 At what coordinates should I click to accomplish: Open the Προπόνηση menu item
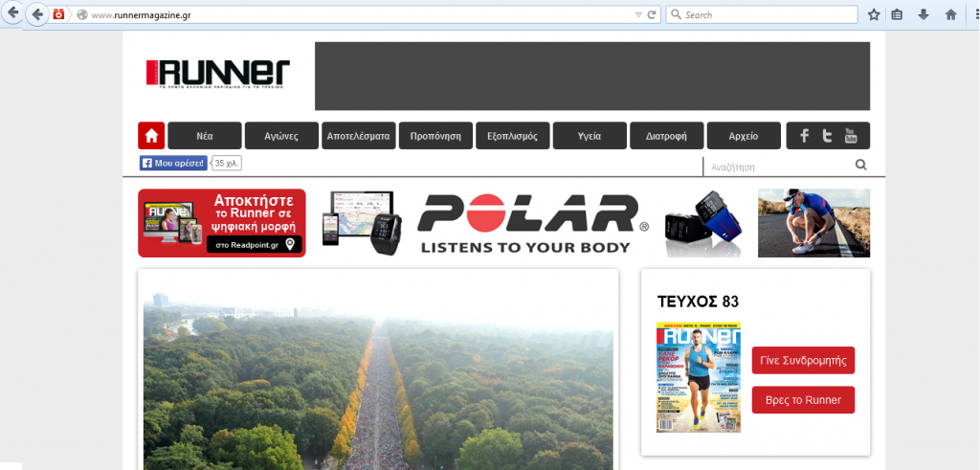[x=435, y=136]
